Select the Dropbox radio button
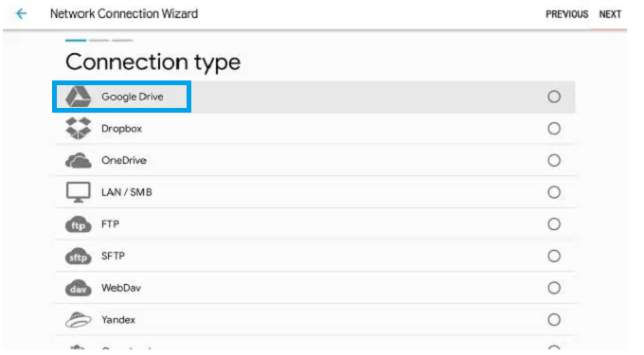Viewport: 644px width, 355px height. (x=554, y=129)
